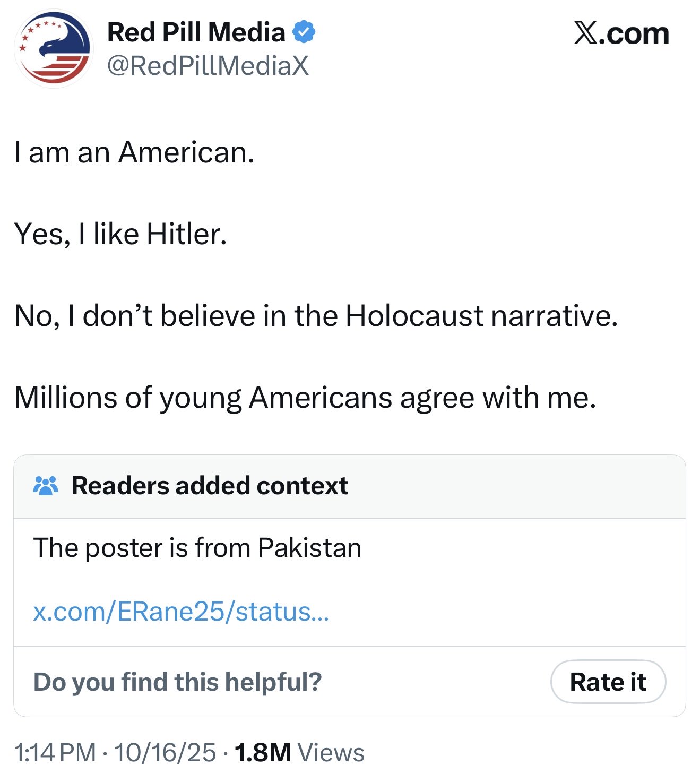Click the Red Pill Media eagle avatar
The height and width of the screenshot is (782, 700).
click(x=54, y=49)
